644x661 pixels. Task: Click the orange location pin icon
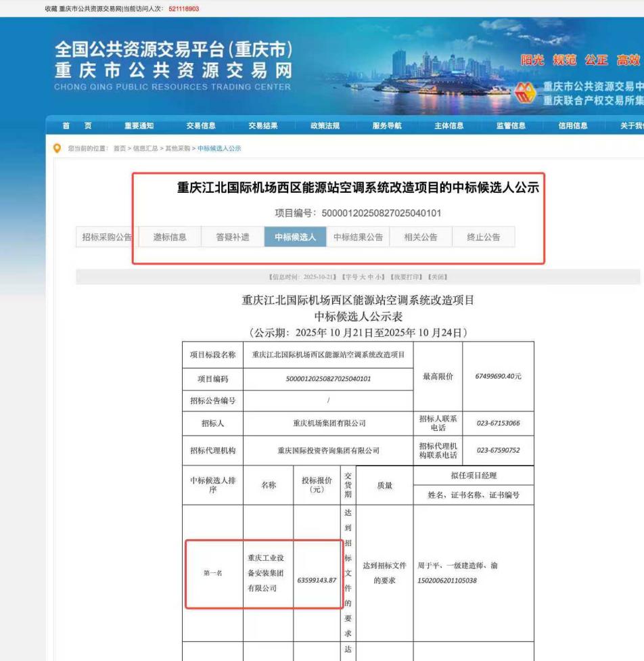pos(57,148)
